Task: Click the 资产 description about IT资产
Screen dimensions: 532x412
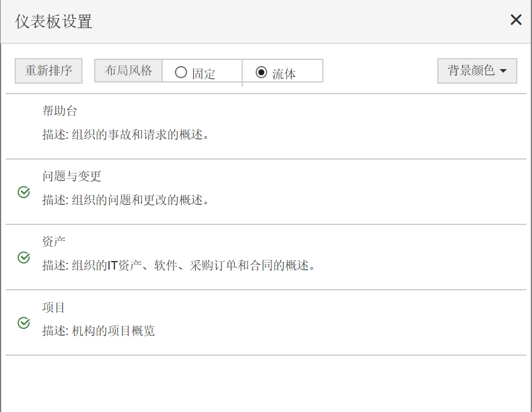Action: coord(179,265)
